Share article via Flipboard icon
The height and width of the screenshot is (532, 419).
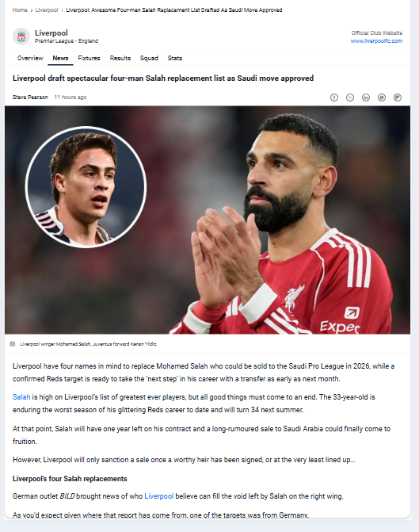(x=398, y=98)
